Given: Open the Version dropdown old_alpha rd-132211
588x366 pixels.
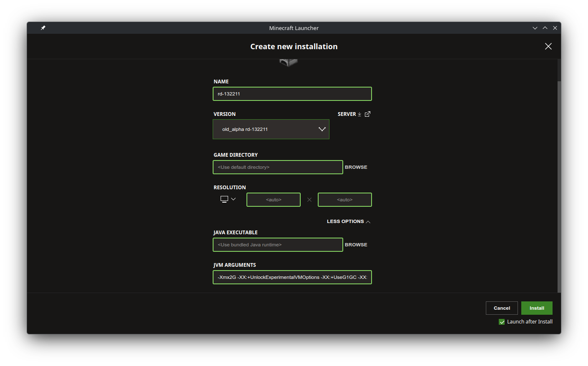Looking at the screenshot, I should pyautogui.click(x=271, y=129).
